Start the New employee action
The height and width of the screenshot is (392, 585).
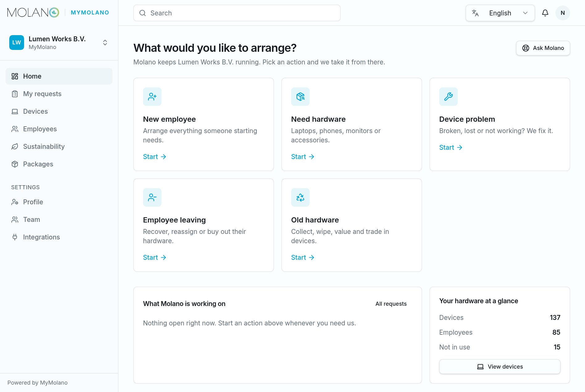(x=155, y=157)
